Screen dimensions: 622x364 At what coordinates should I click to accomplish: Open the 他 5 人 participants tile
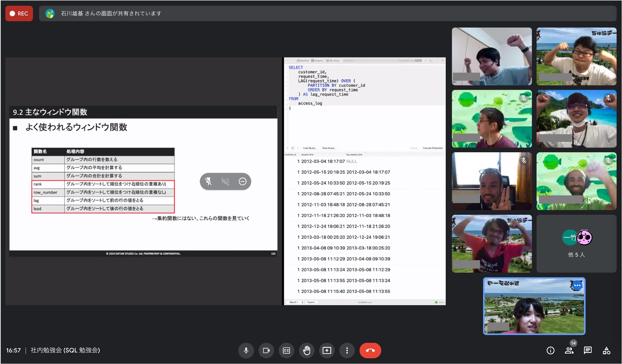pos(576,244)
